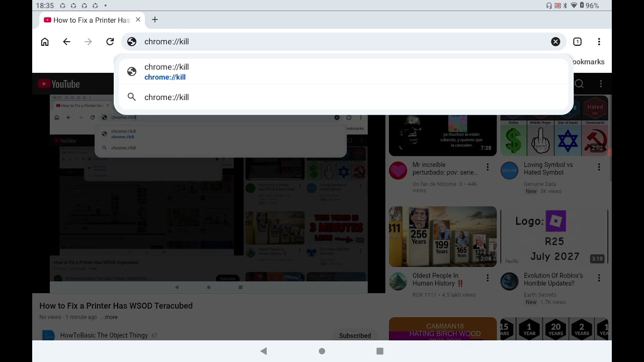The width and height of the screenshot is (644, 362).
Task: Open the tab switcher icon
Action: click(x=578, y=42)
